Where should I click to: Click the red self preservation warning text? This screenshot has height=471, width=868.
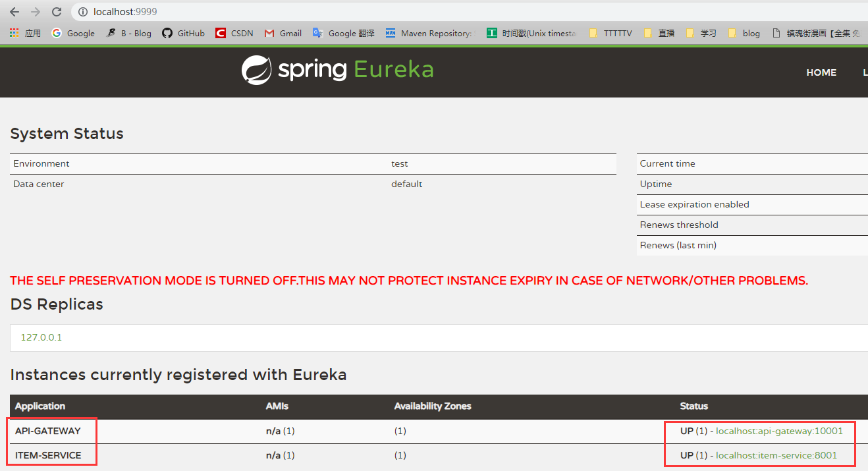(x=409, y=281)
